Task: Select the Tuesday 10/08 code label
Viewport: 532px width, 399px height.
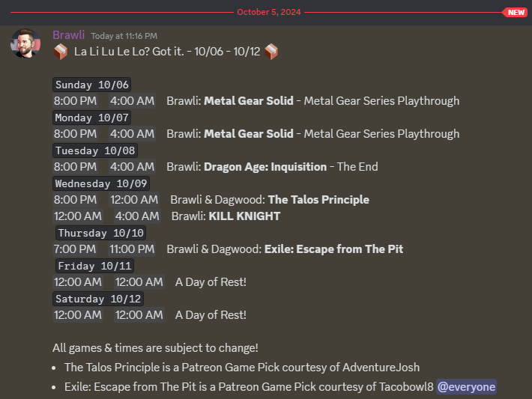Action: click(95, 150)
